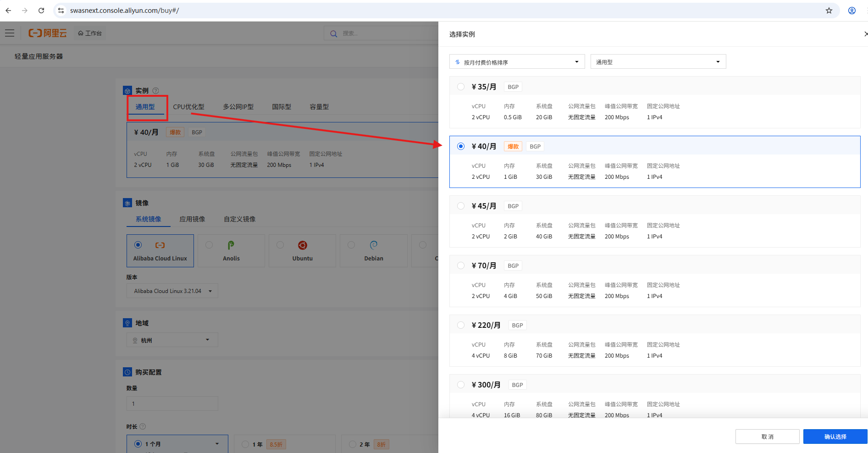
Task: Choose the Anolis image radio
Action: coord(209,245)
